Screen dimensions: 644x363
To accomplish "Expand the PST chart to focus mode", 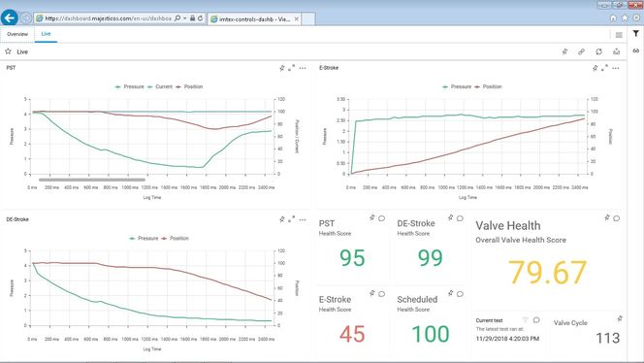I will pos(291,68).
